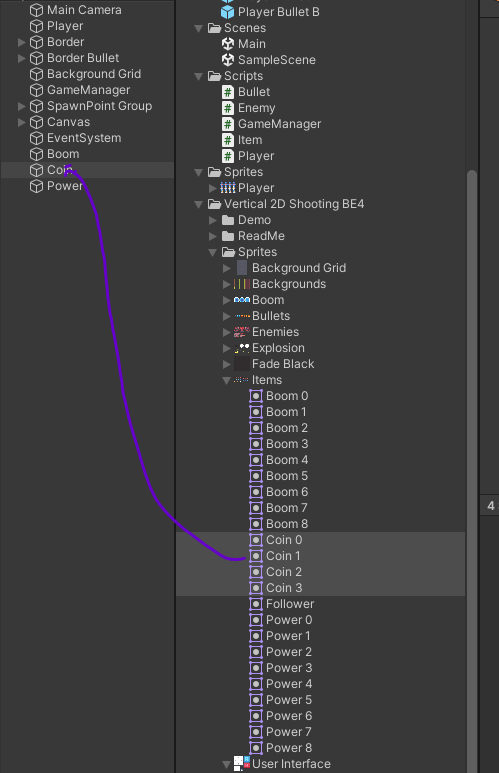Viewport: 499px width, 773px height.
Task: Click the Boom 0 sprite icon
Action: coord(256,396)
